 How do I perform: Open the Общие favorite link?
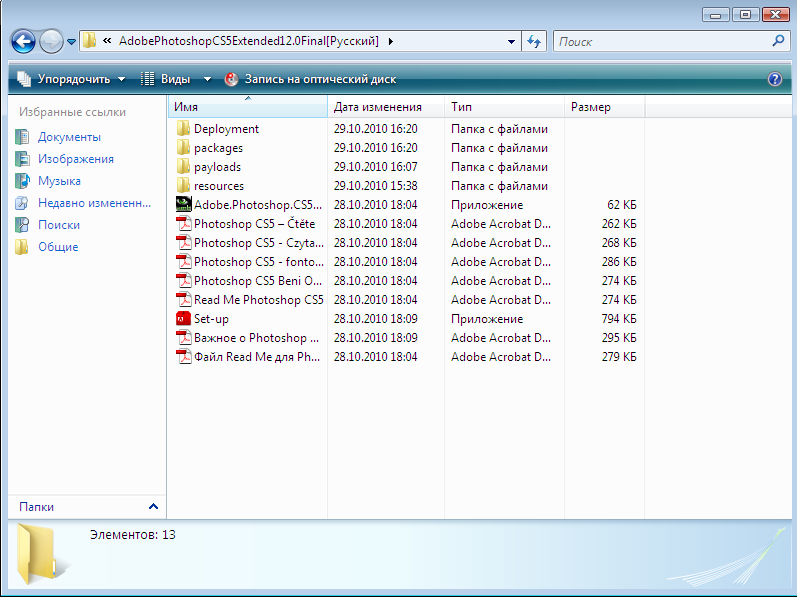58,247
